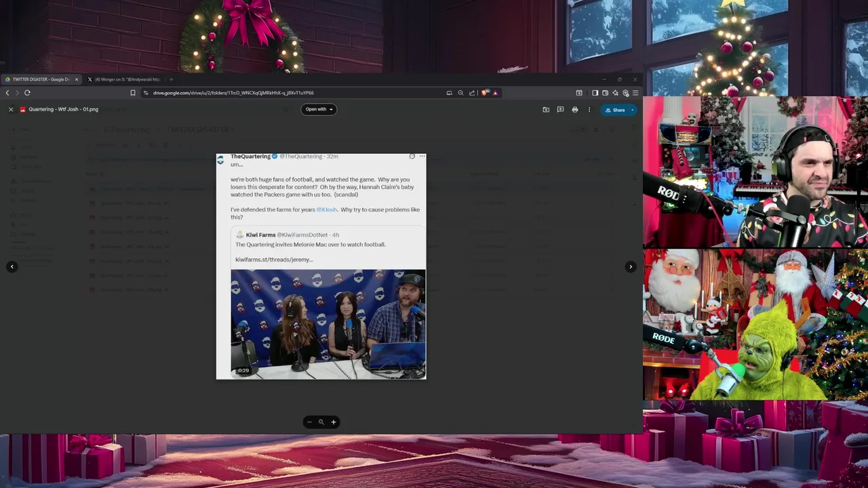Click the tweet's three-dot menu in image
Screen dimensions: 868x488
[422, 157]
